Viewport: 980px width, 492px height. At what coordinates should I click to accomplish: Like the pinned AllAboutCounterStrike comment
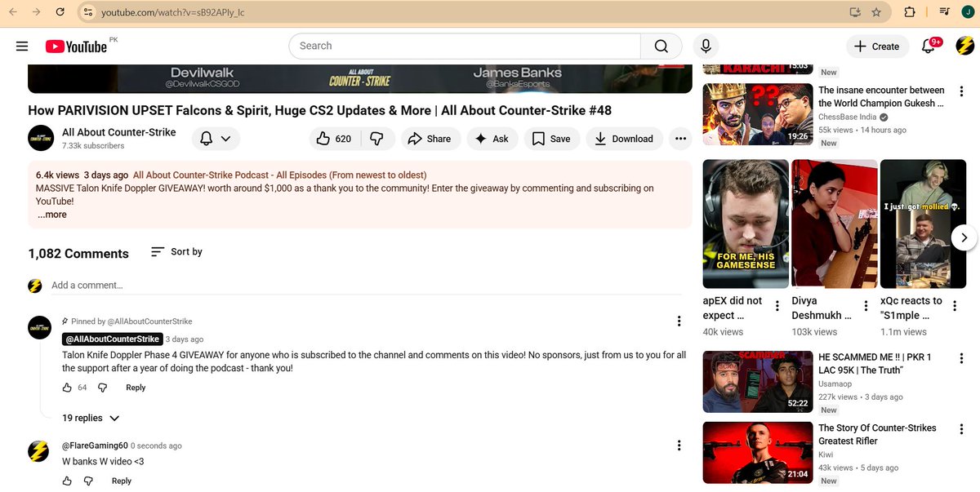tap(68, 388)
